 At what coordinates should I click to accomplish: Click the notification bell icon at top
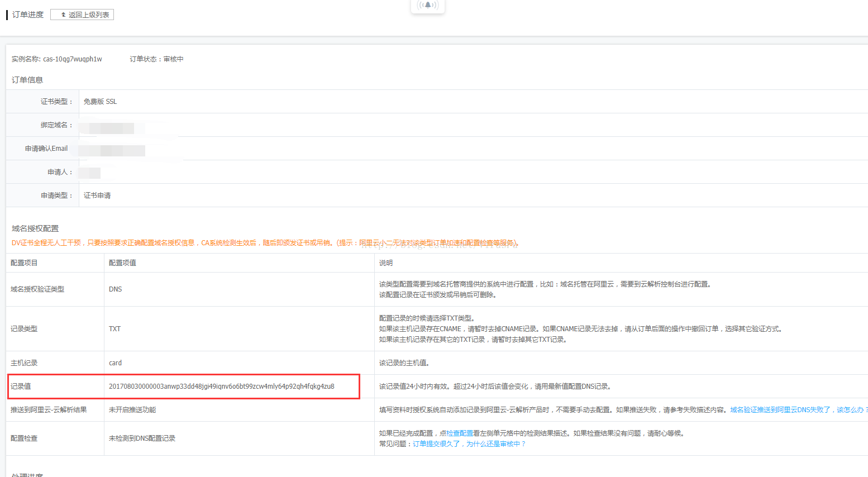427,5
